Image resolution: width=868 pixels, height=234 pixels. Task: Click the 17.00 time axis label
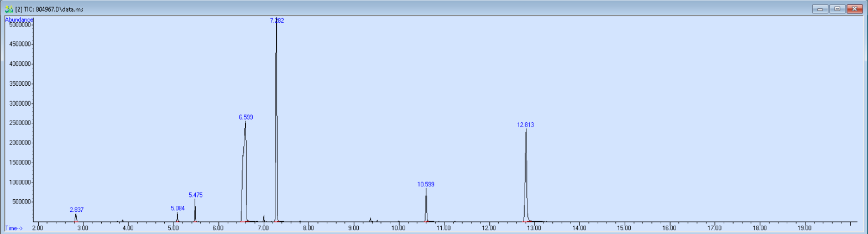coord(714,228)
